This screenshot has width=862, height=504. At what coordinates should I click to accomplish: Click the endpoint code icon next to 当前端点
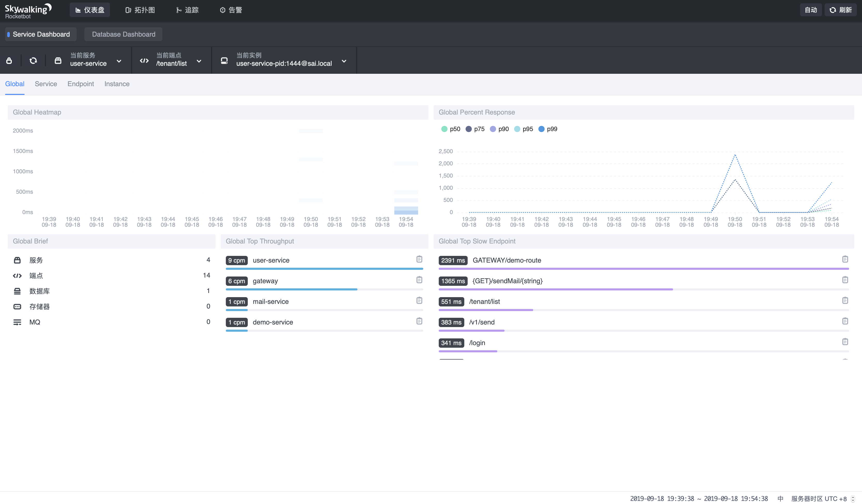(144, 61)
